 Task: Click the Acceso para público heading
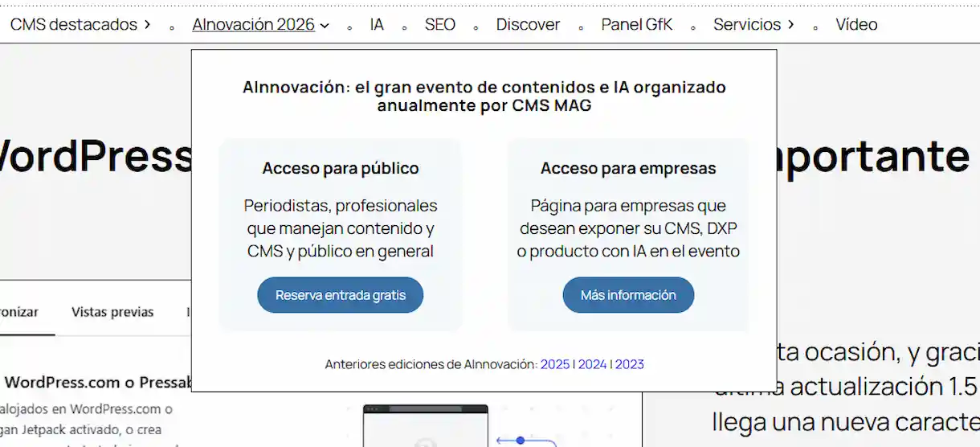pyautogui.click(x=341, y=169)
